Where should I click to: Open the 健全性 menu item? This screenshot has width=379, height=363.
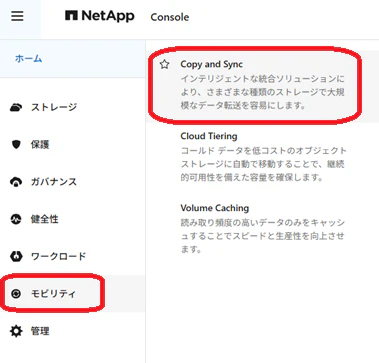(x=45, y=219)
